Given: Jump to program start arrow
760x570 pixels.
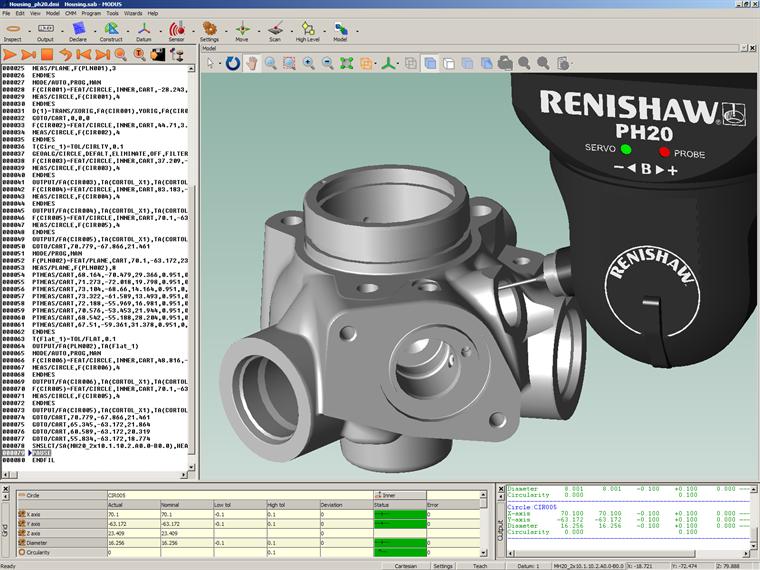Looking at the screenshot, I should click(84, 55).
